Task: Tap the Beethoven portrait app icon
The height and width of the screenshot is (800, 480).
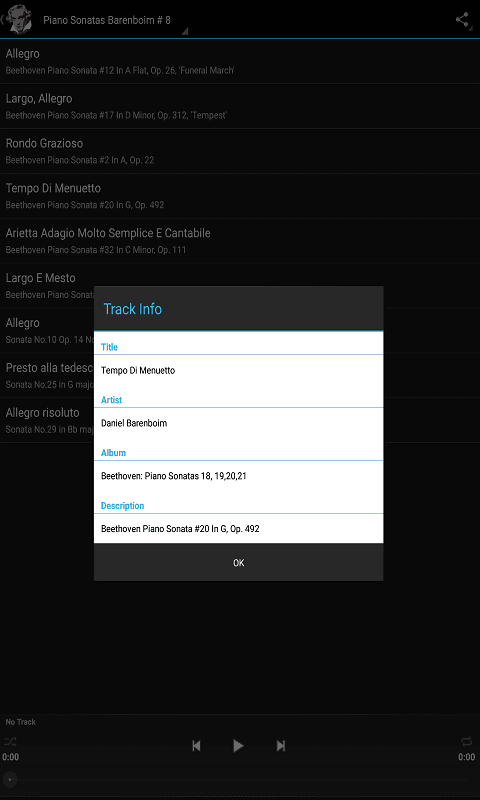Action: click(x=20, y=19)
